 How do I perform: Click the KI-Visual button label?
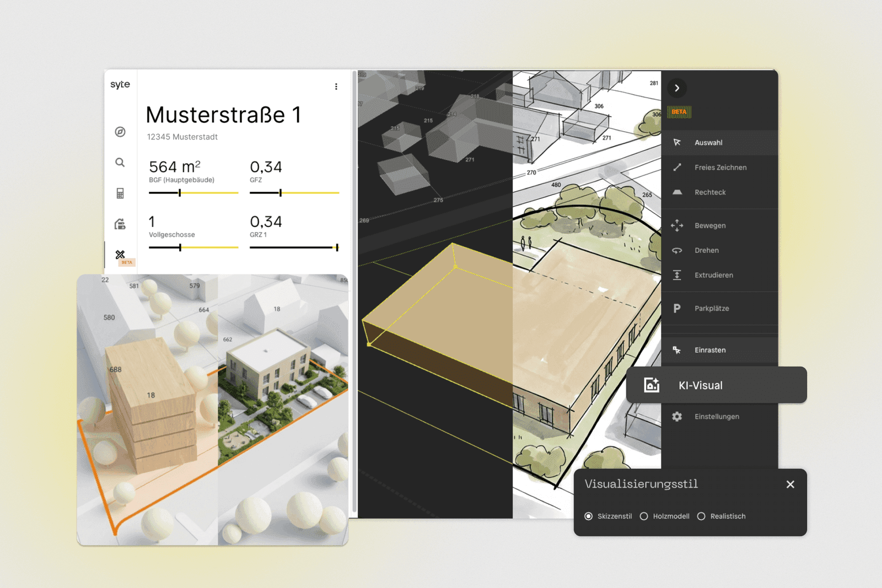[701, 385]
